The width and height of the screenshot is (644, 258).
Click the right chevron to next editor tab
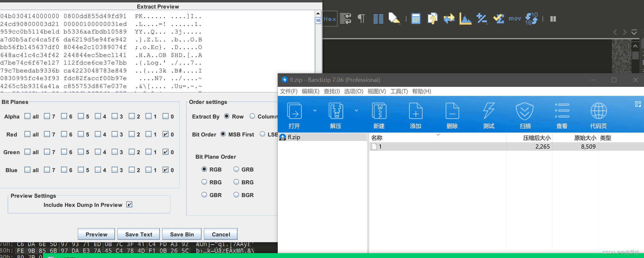[x=625, y=32]
